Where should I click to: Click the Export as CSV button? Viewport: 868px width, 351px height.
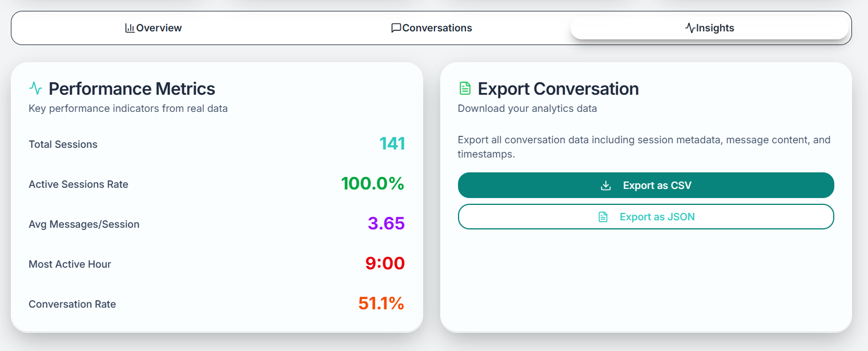tap(645, 185)
